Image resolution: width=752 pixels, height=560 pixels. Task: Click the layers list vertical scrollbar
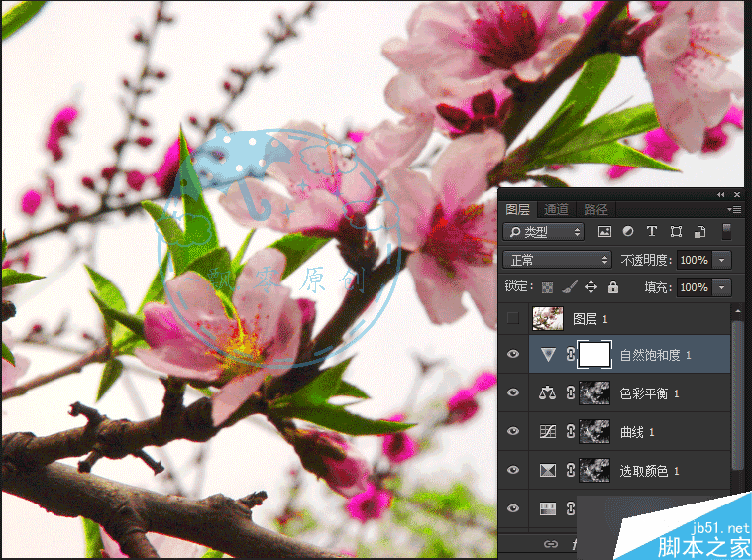pos(737,393)
